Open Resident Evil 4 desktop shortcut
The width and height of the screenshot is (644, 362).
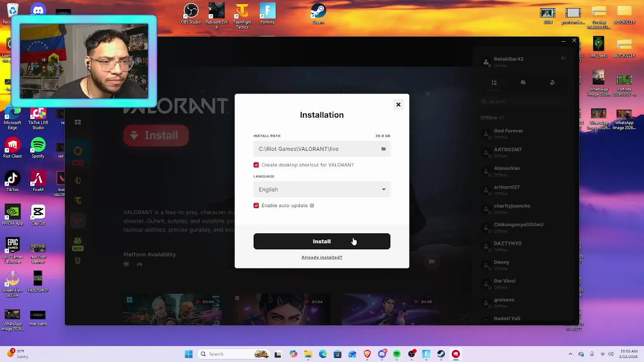[x=216, y=15]
